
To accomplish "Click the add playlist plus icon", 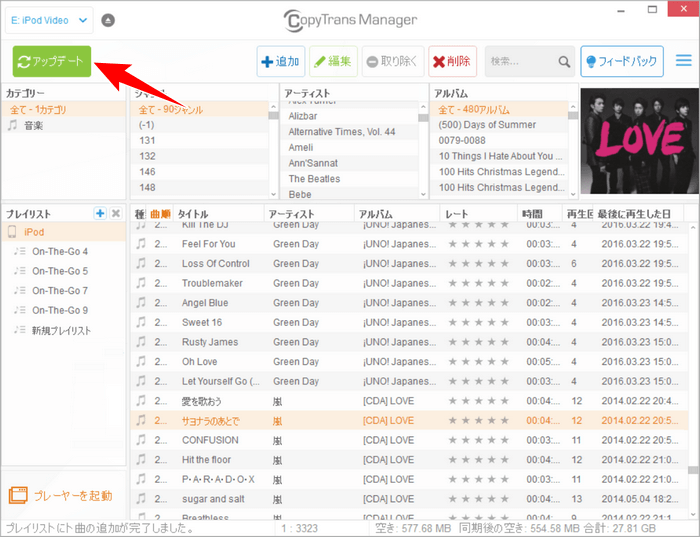I will [x=100, y=213].
